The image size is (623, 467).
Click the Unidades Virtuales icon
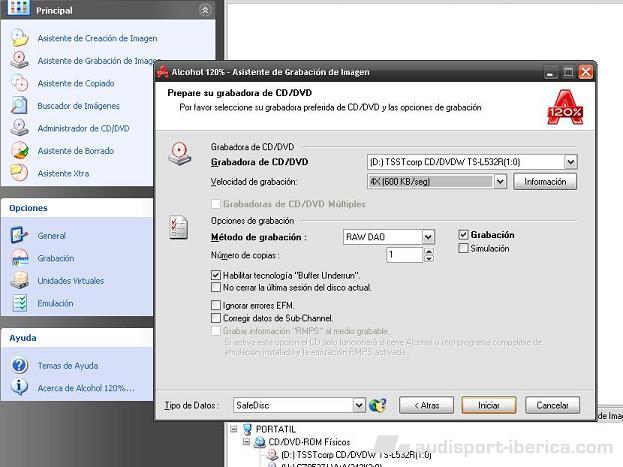19,281
